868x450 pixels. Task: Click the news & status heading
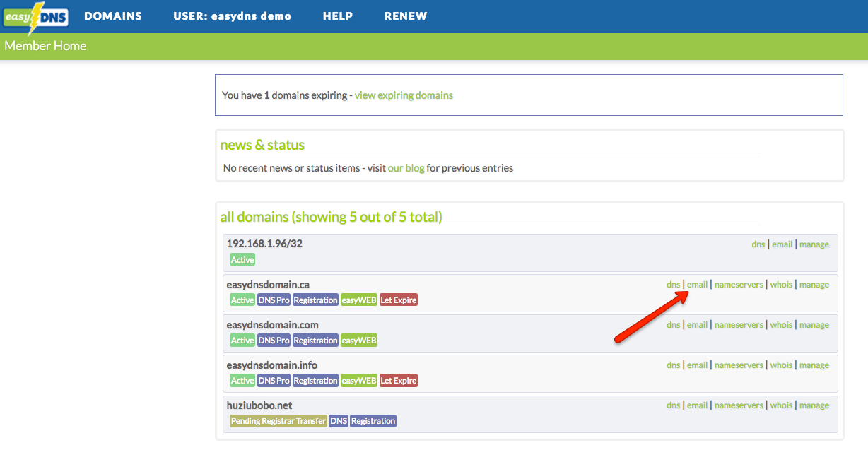(262, 145)
